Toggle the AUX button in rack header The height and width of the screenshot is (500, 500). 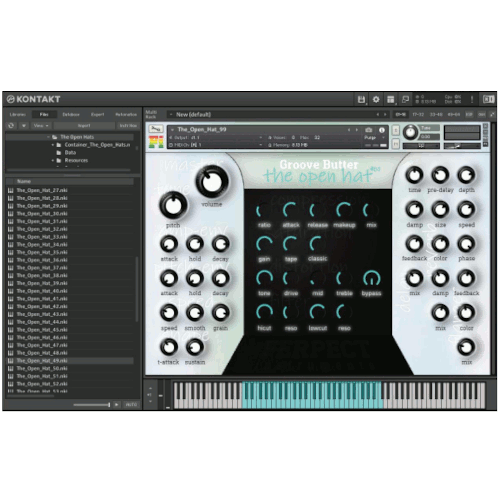coord(482,115)
